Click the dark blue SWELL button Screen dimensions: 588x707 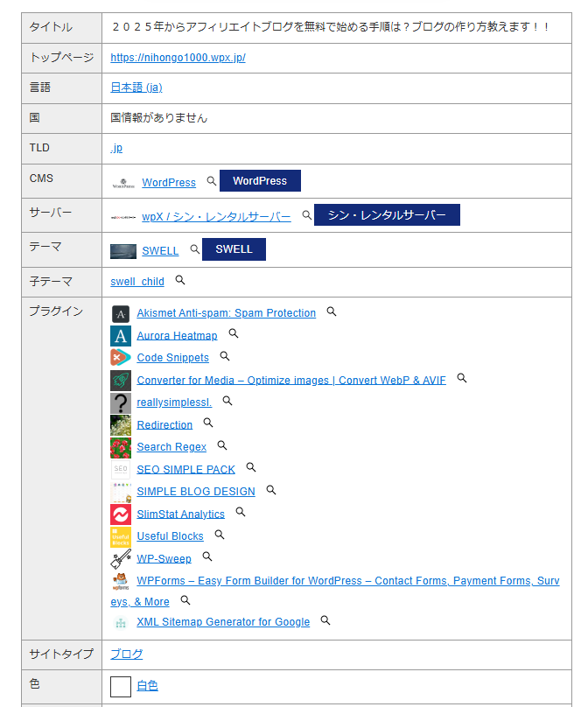point(234,249)
